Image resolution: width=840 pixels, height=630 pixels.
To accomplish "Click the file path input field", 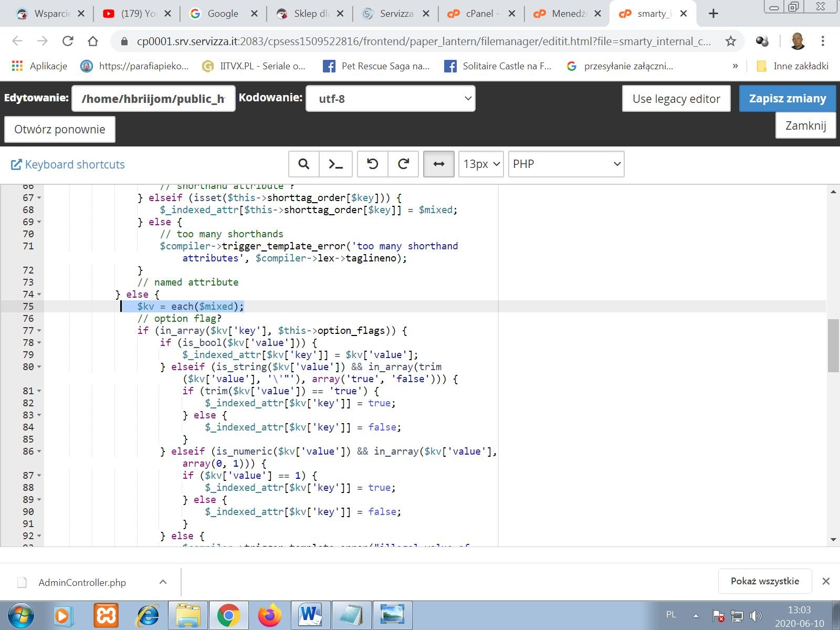I will (x=153, y=99).
